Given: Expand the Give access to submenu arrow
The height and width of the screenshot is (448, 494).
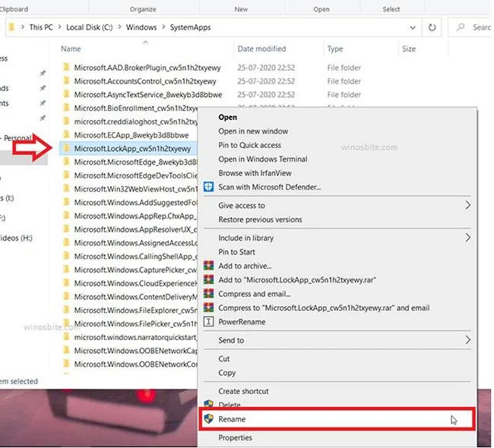Looking at the screenshot, I should [x=468, y=205].
